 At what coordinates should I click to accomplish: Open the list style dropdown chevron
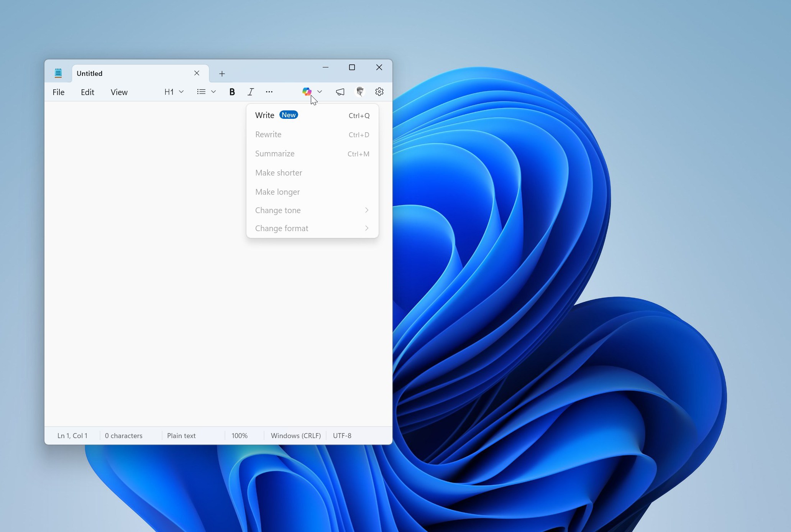click(x=213, y=92)
